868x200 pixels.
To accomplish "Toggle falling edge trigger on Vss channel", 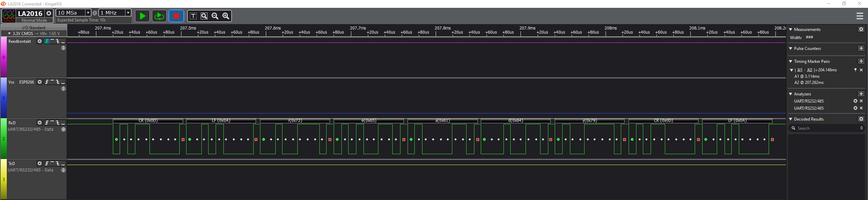I will [x=58, y=82].
